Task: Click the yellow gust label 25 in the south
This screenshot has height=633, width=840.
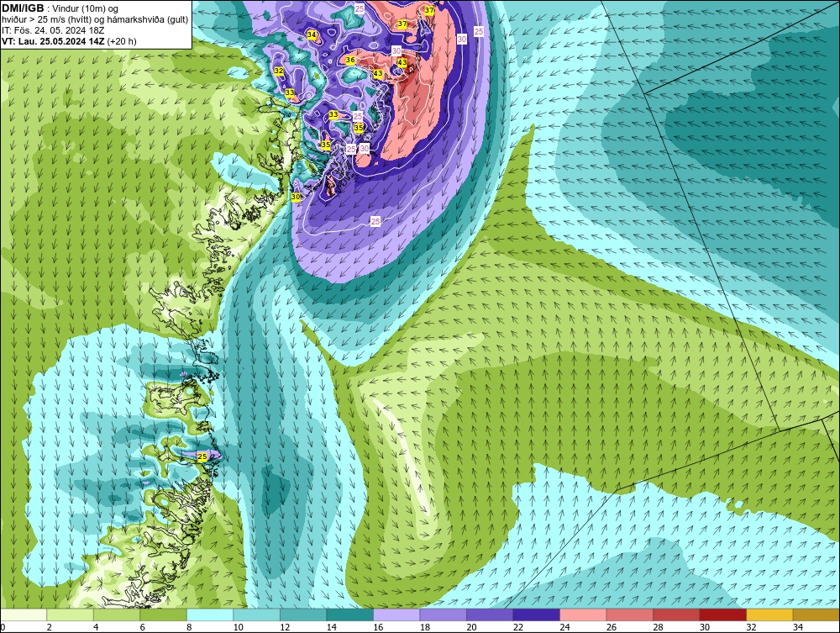Action: tap(202, 456)
